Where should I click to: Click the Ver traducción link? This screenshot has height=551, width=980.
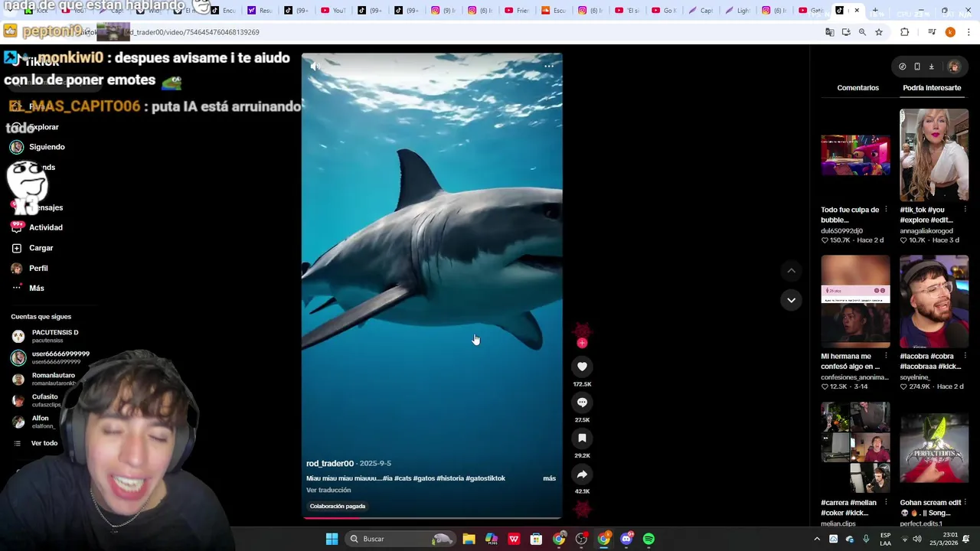coord(328,491)
